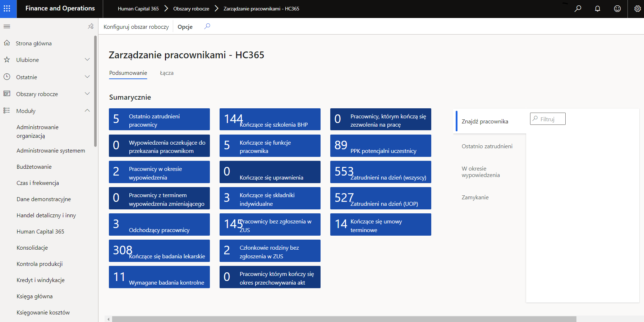644x322 pixels.
Task: Expand the Ostatnie section chevron
Action: [87, 77]
